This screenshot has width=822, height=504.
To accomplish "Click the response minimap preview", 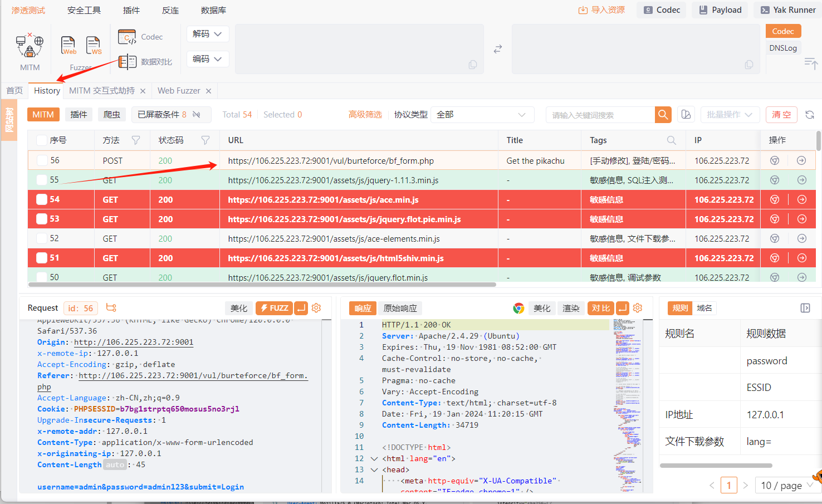I will (x=628, y=405).
